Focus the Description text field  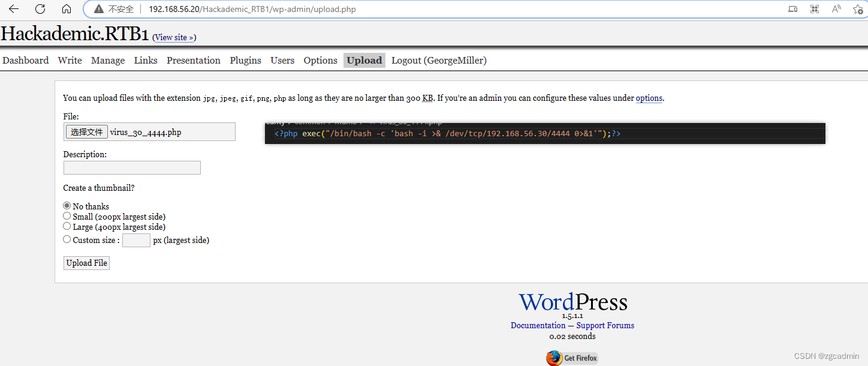click(x=132, y=167)
